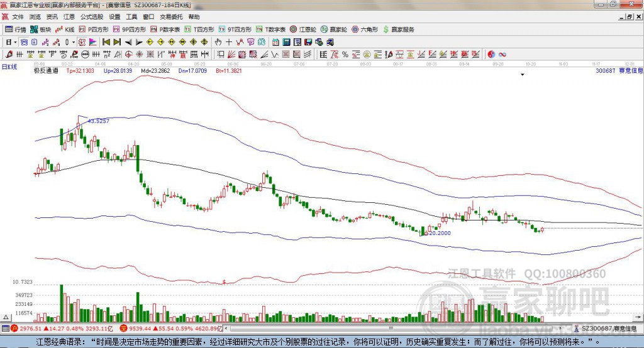Open the 帮助 menu
644x348 pixels.
194,17
